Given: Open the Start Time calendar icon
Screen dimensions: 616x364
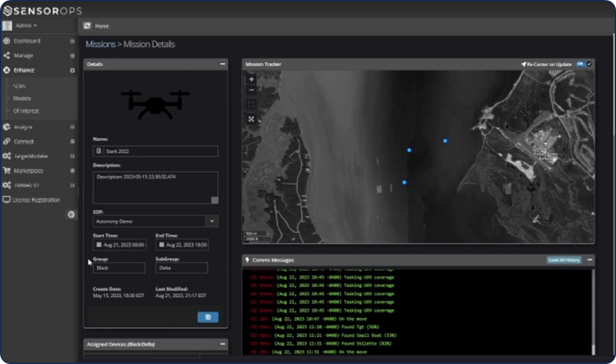Looking at the screenshot, I should pyautogui.click(x=99, y=246).
